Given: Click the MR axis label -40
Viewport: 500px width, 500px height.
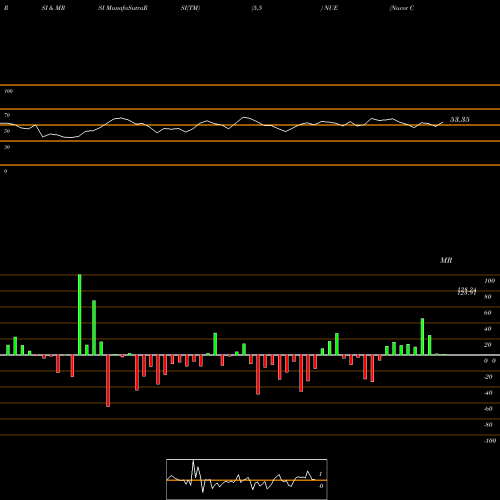Looking at the screenshot, I should tap(488, 393).
